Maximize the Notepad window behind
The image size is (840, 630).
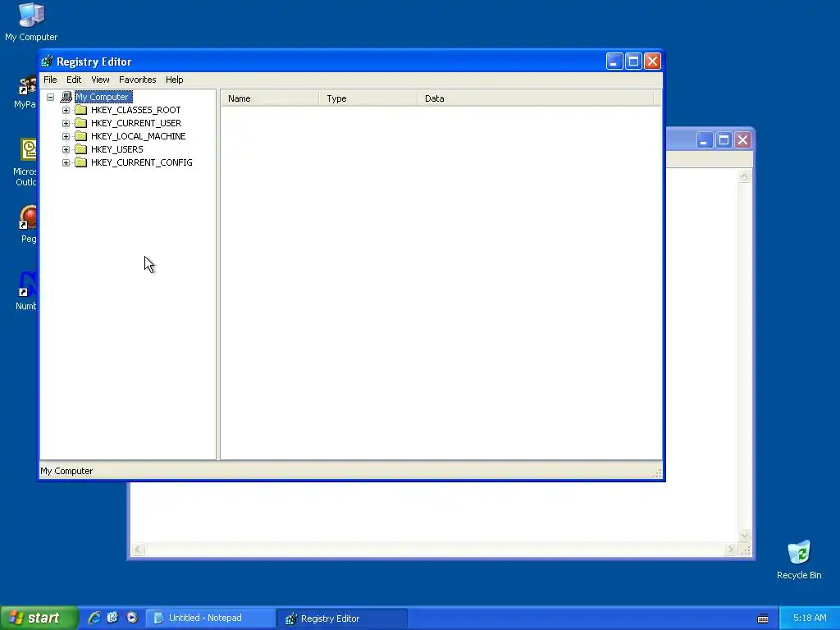[x=724, y=140]
